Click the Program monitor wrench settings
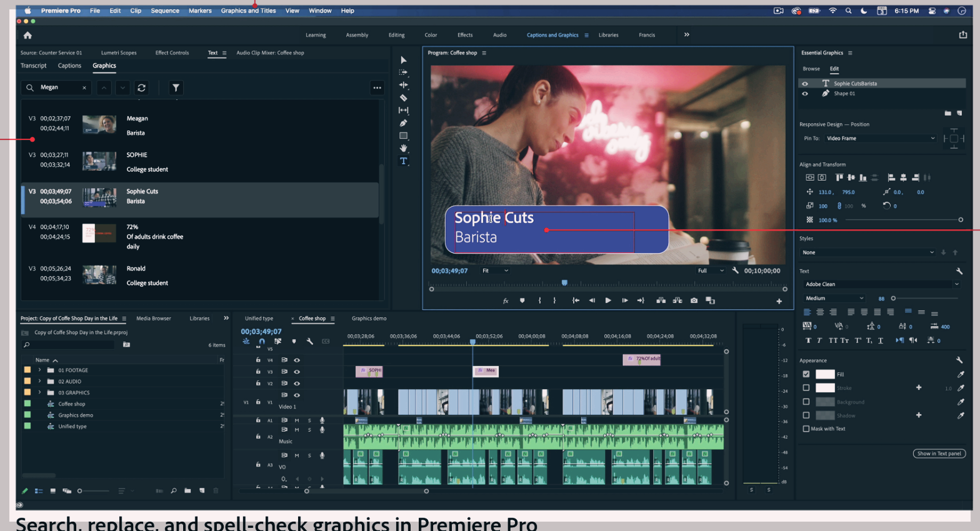The height and width of the screenshot is (531, 980). click(735, 270)
